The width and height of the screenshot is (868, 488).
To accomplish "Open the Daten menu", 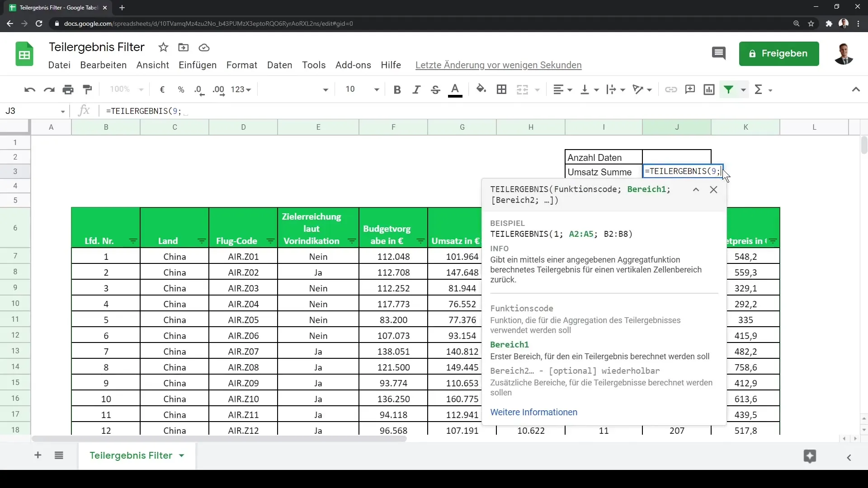I will (x=280, y=65).
